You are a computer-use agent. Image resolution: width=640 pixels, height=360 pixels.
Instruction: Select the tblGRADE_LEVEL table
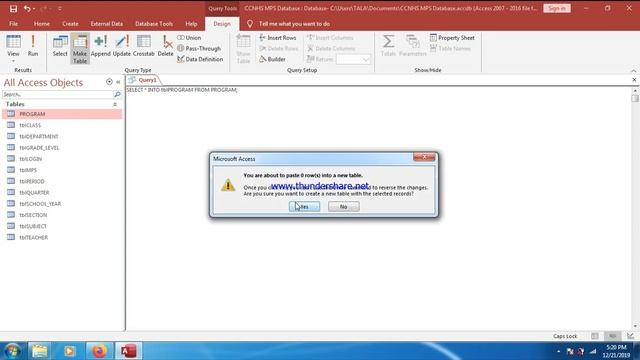pyautogui.click(x=62, y=147)
